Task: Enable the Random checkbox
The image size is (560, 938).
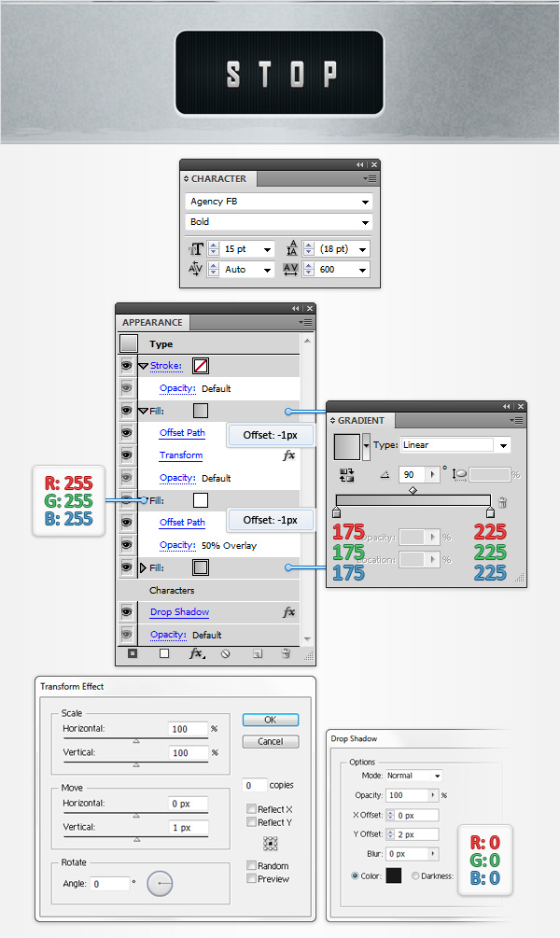Action: point(251,865)
